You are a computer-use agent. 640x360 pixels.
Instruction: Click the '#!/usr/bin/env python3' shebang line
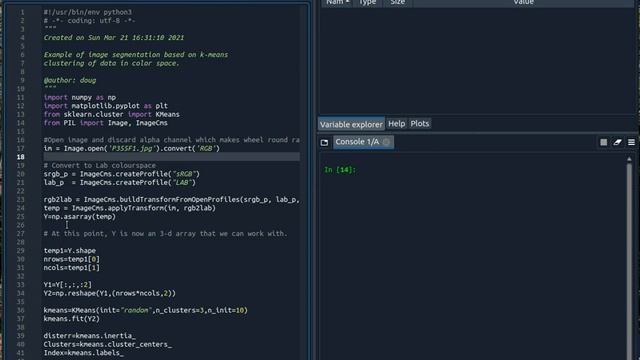point(88,12)
